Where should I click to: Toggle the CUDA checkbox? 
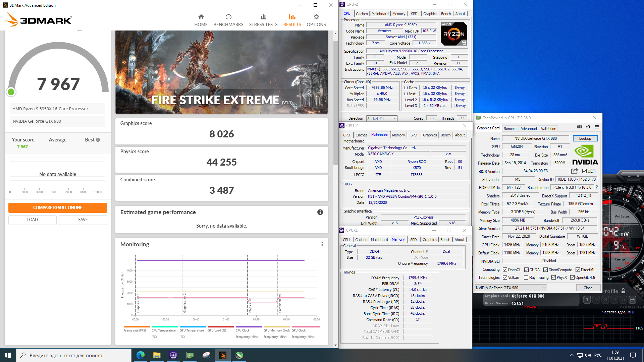pos(526,269)
